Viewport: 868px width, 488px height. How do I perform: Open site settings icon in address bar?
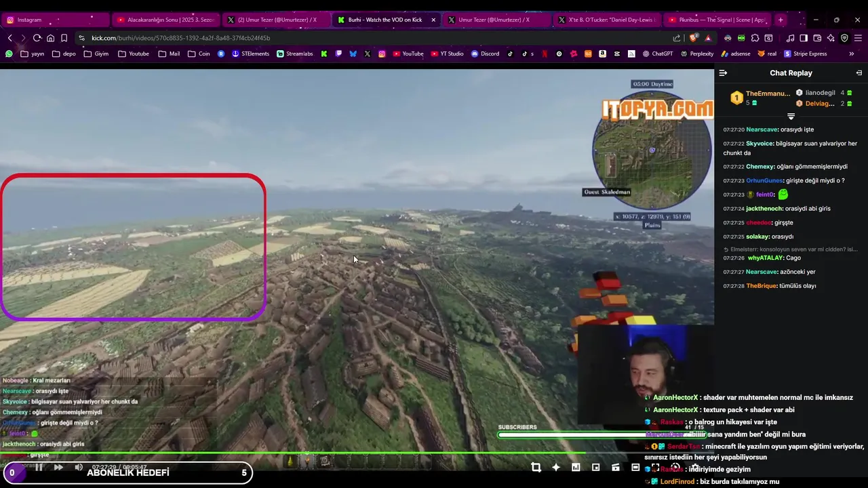coord(81,38)
